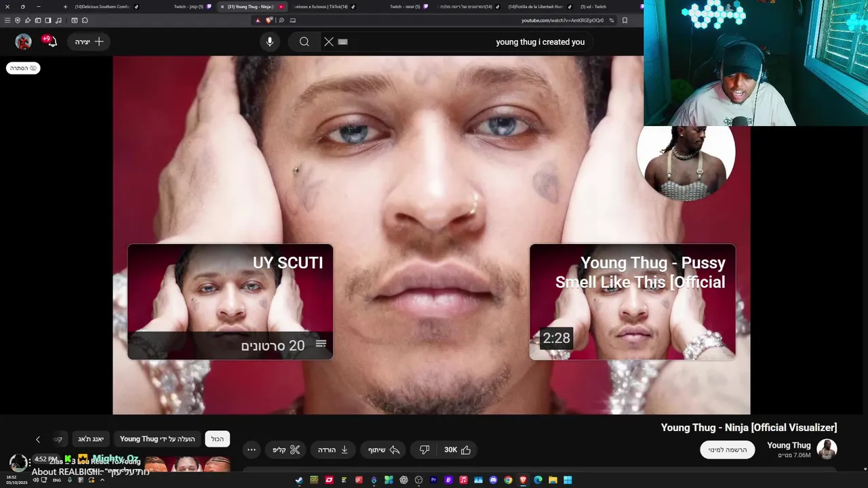Click the Young Thug channel avatar beside the title
Viewport: 868px width, 488px height.
(827, 449)
